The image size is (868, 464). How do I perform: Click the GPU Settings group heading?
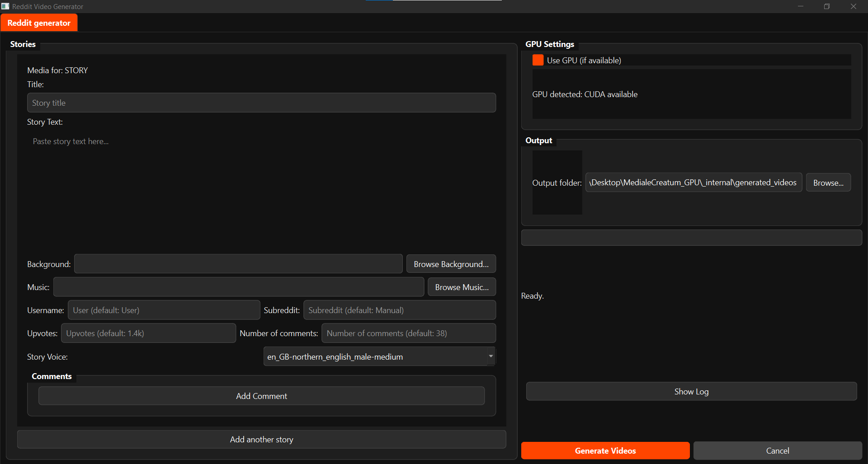550,44
